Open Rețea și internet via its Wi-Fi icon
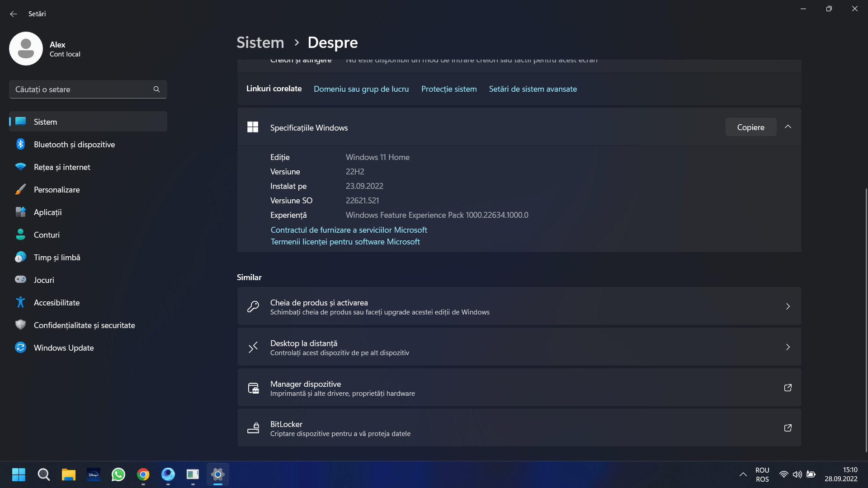868x488 pixels. (20, 167)
